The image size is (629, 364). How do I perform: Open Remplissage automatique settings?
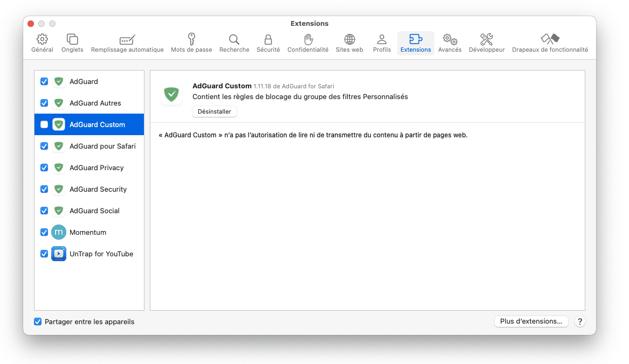[x=127, y=43]
